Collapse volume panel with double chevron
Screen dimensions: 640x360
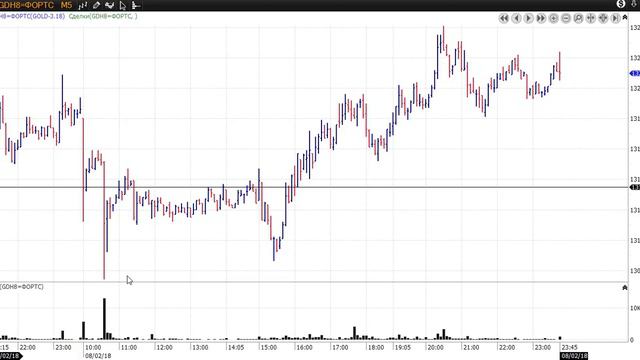625,287
